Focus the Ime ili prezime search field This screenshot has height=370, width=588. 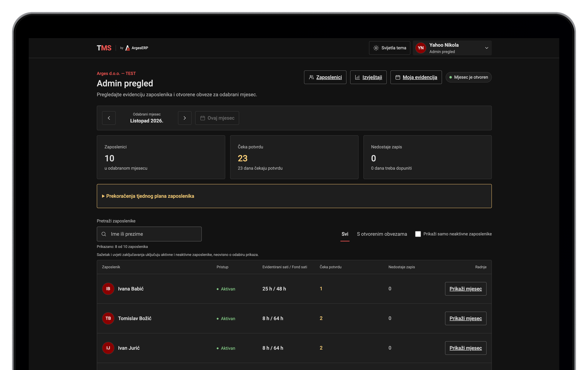tap(149, 234)
